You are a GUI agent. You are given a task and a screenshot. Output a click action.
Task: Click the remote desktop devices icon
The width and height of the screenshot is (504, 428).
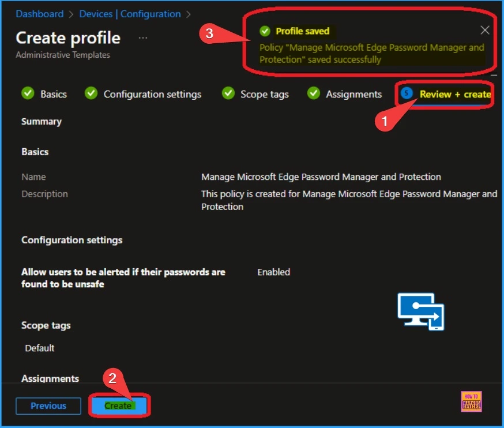click(x=421, y=311)
